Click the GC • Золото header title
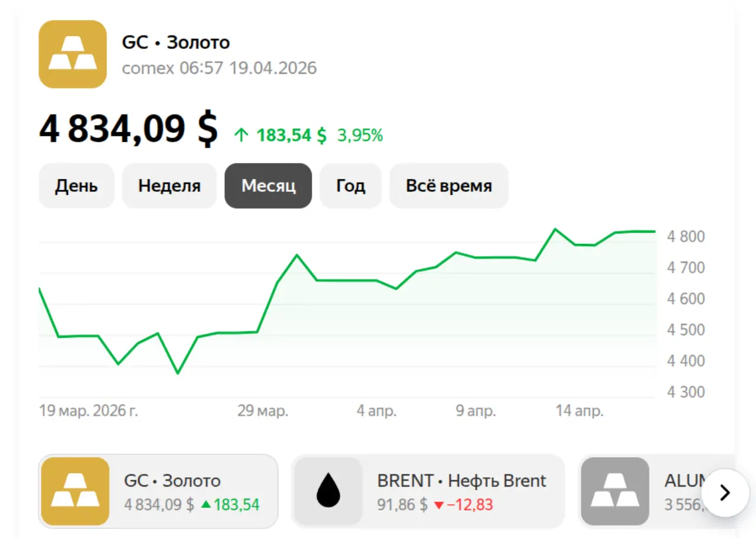Viewport: 756px width, 538px height. pos(176,43)
